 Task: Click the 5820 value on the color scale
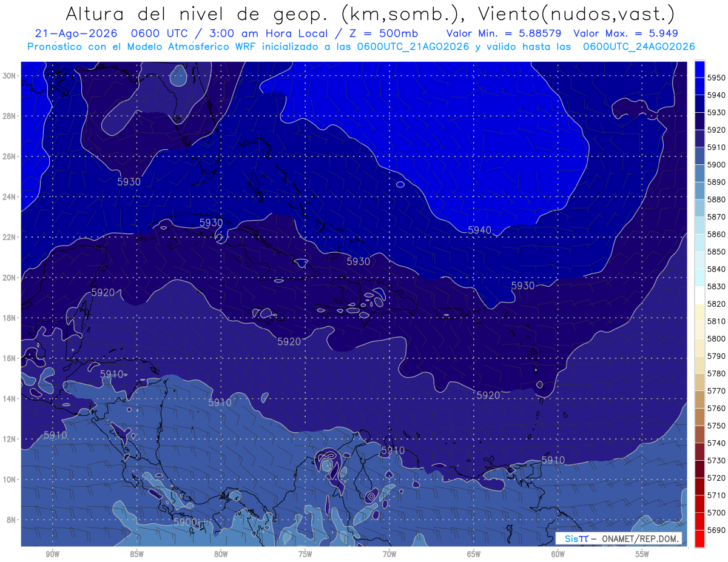(x=716, y=304)
